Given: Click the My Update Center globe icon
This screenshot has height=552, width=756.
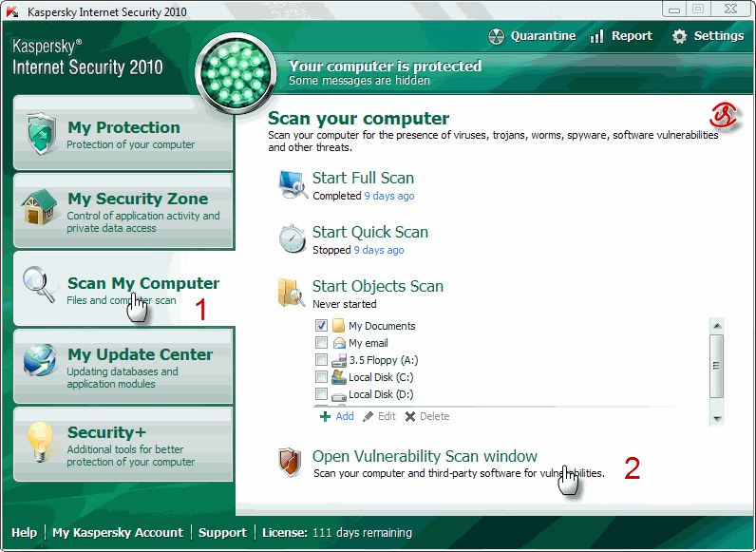Looking at the screenshot, I should (x=40, y=359).
